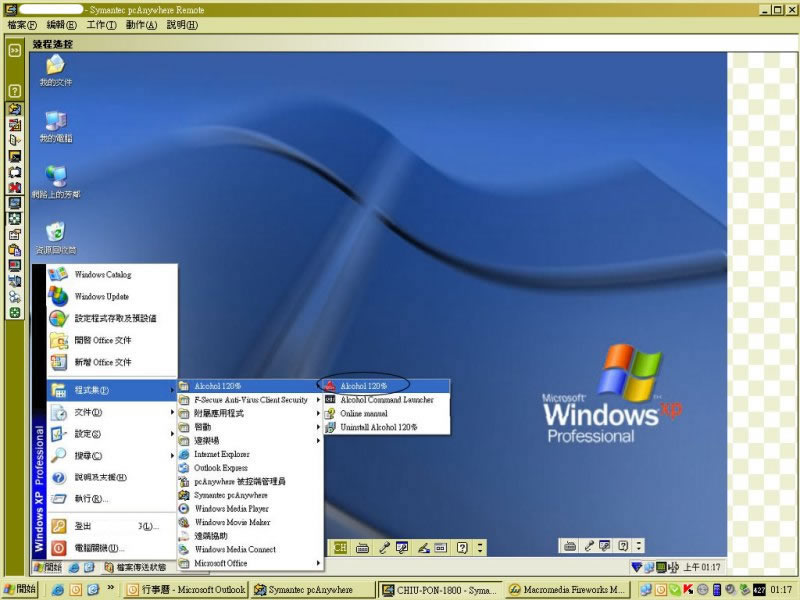This screenshot has height=600, width=800.
Task: Expand the 設定(S) submenu
Action: coord(112,434)
